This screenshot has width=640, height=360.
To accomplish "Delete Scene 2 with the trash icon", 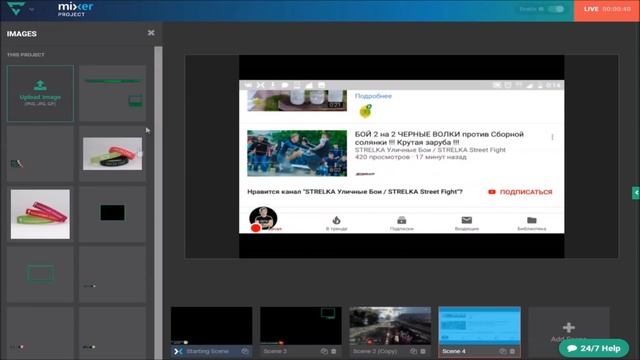I will [334, 351].
